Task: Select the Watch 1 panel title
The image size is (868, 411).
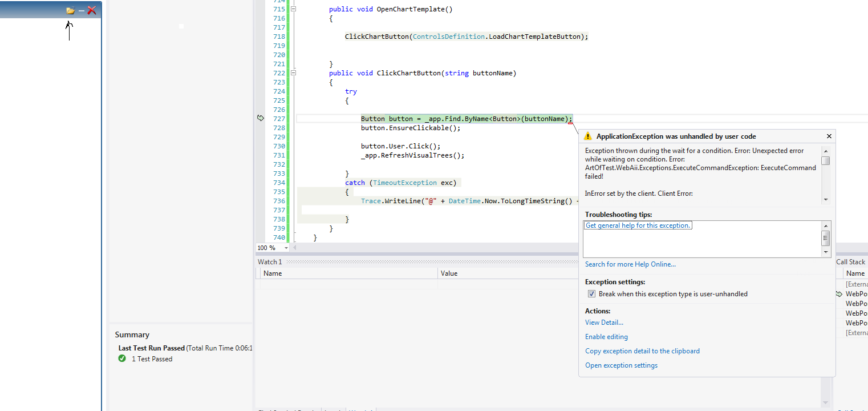Action: pos(270,261)
